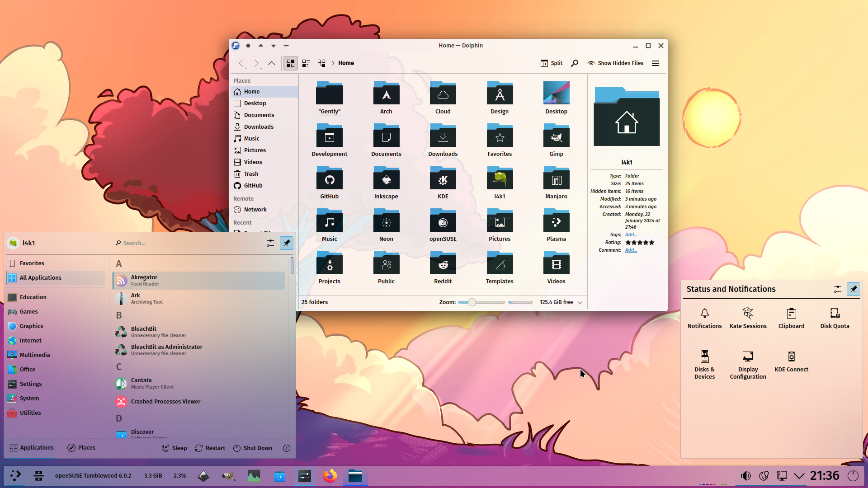Open the Design folder
The height and width of the screenshot is (488, 868).
point(500,98)
